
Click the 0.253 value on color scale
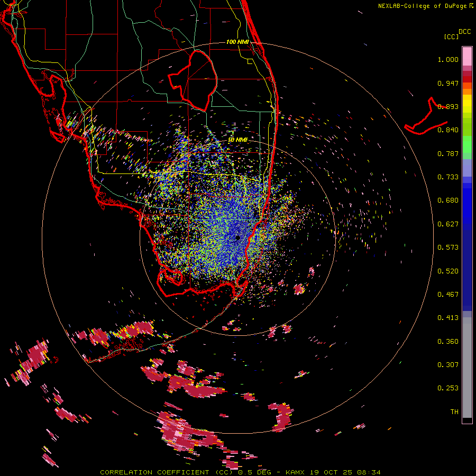click(448, 388)
